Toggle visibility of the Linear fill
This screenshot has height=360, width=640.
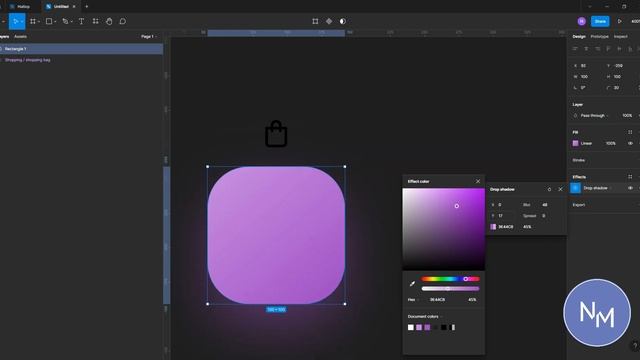click(x=630, y=143)
